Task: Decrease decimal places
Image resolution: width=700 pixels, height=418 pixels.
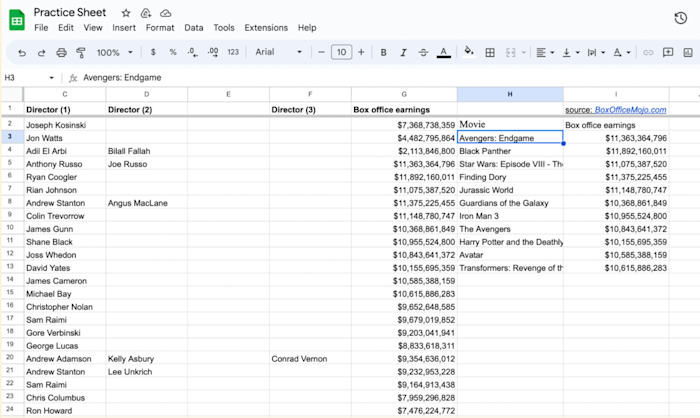Action: point(192,52)
